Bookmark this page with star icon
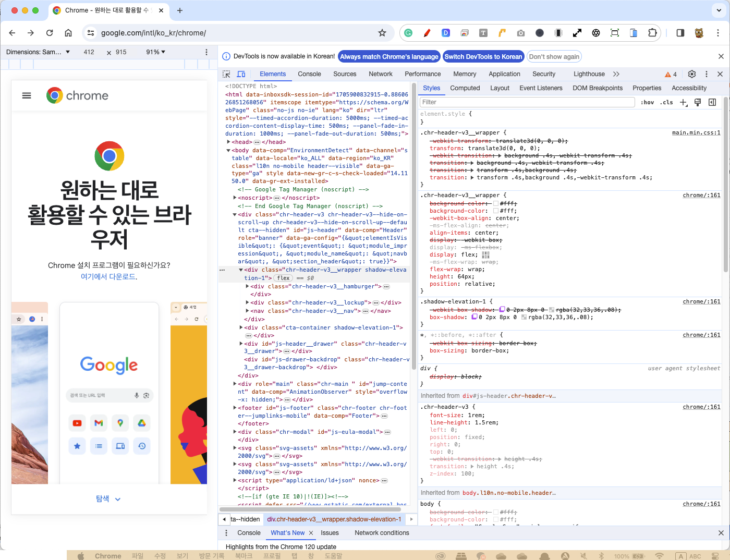This screenshot has width=730, height=560. point(382,33)
